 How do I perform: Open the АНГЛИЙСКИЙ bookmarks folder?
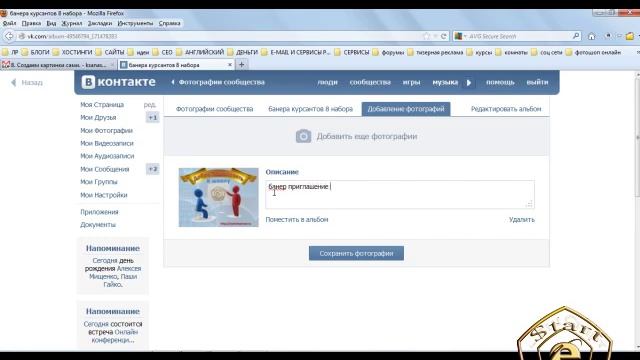point(200,52)
